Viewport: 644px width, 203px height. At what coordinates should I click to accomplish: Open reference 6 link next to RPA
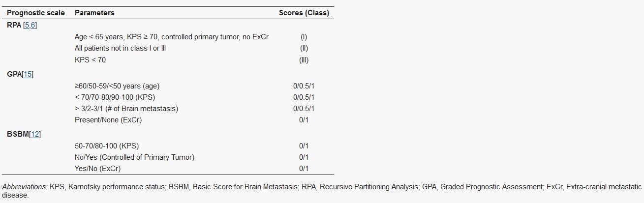pos(33,25)
